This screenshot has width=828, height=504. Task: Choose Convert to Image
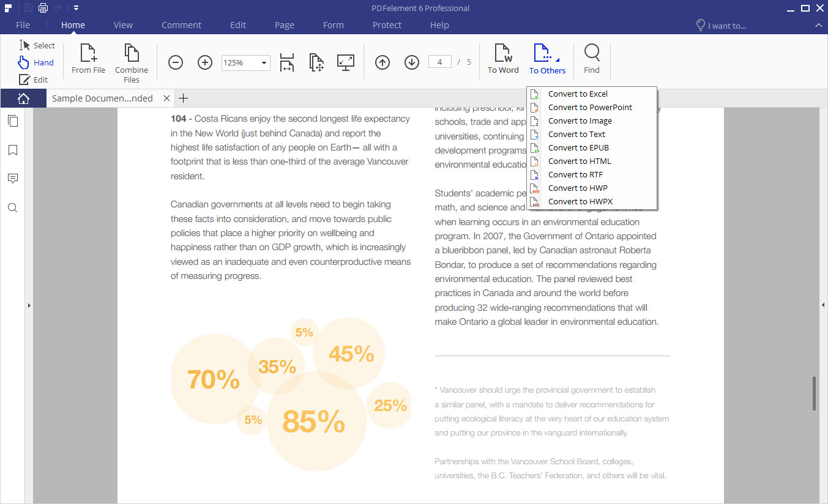pyautogui.click(x=592, y=120)
